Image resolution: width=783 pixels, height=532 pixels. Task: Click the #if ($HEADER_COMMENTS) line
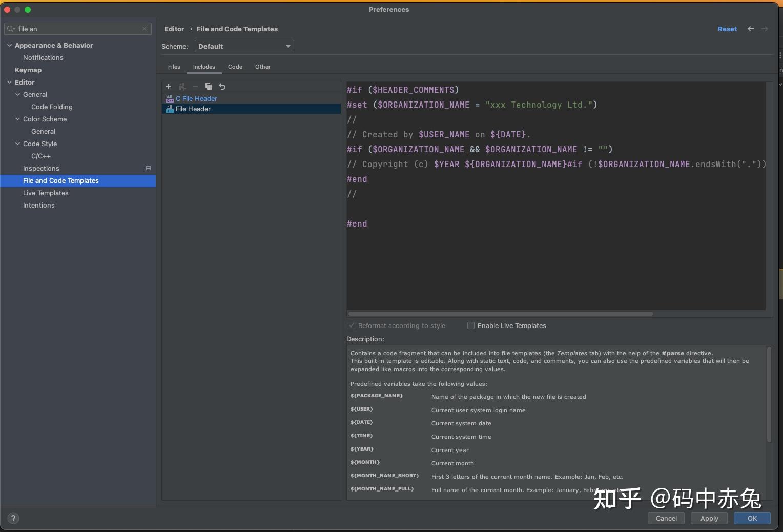403,90
